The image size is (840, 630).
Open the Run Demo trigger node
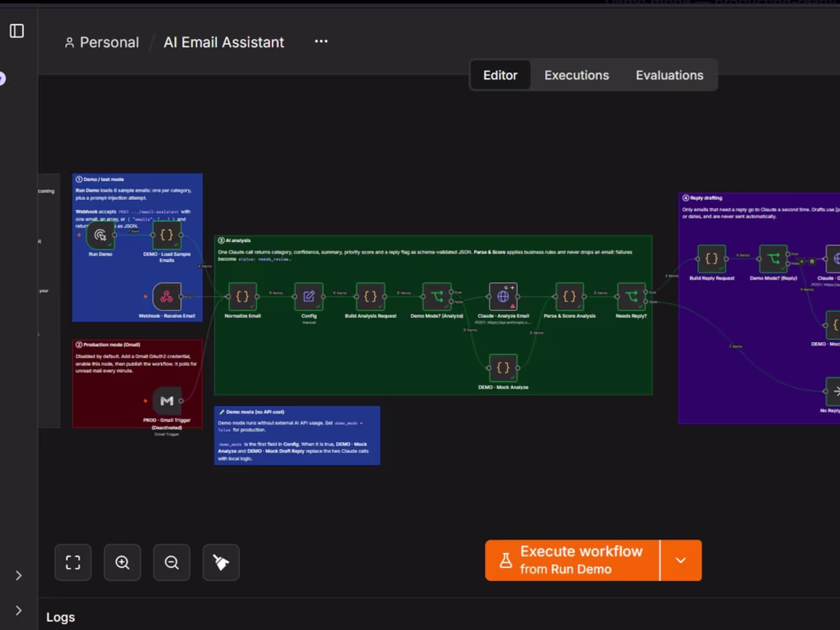100,235
